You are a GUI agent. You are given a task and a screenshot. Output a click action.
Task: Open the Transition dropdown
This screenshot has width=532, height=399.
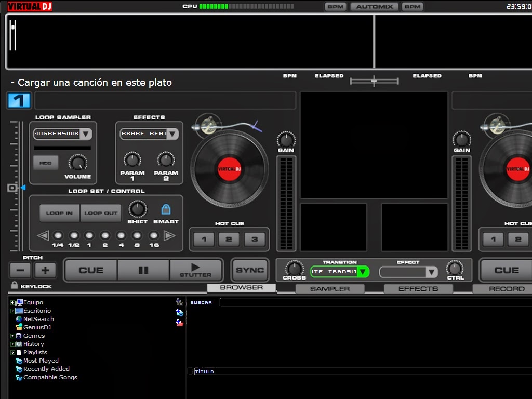tap(364, 271)
